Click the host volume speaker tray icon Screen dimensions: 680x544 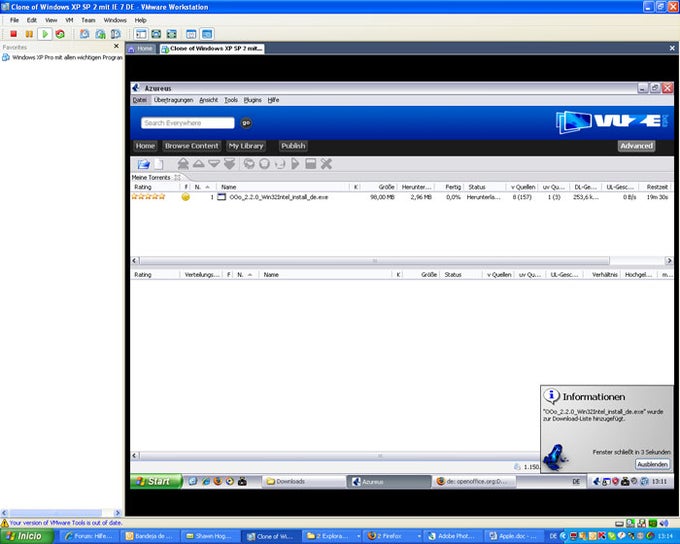(663, 523)
